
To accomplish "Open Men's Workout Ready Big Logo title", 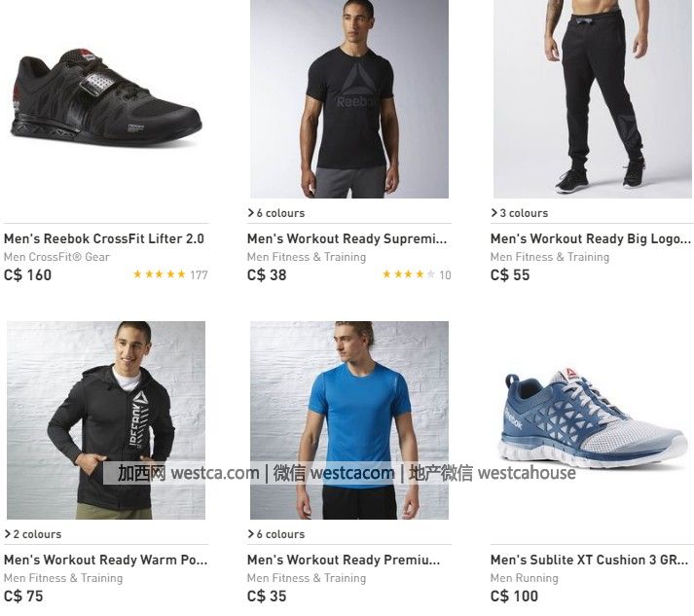I will pos(591,238).
